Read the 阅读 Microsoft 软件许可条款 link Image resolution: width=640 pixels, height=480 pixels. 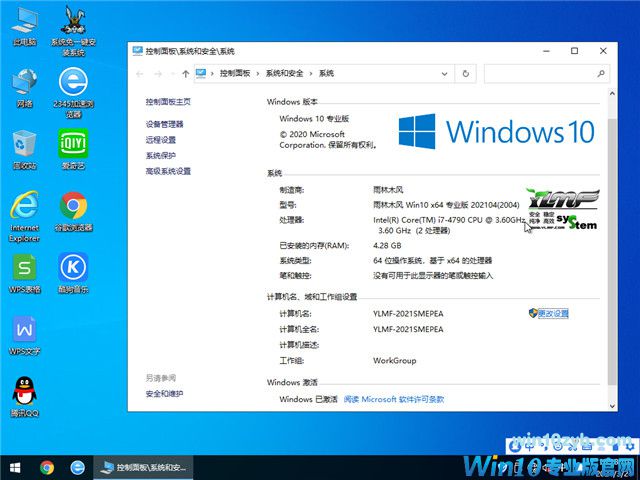click(x=394, y=399)
